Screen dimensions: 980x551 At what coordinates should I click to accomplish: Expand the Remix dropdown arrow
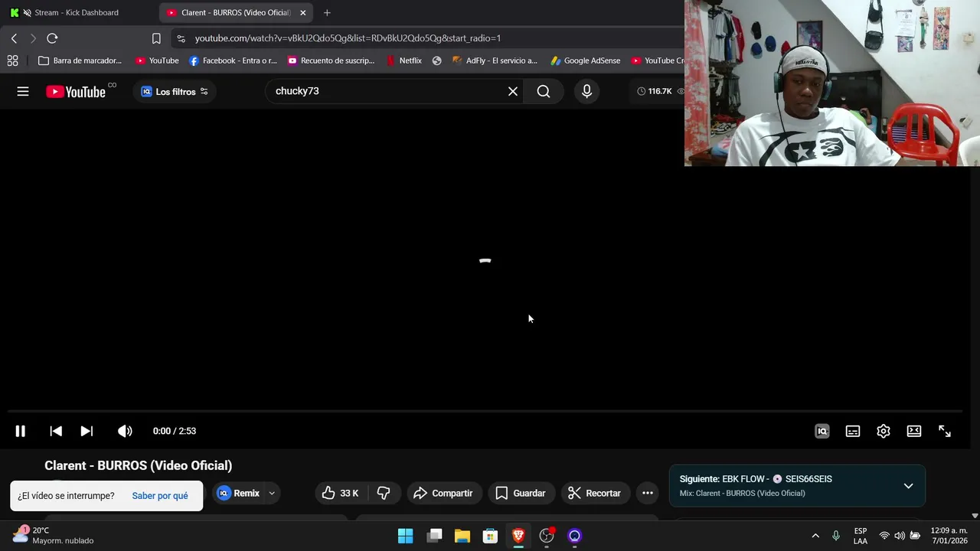click(x=272, y=494)
